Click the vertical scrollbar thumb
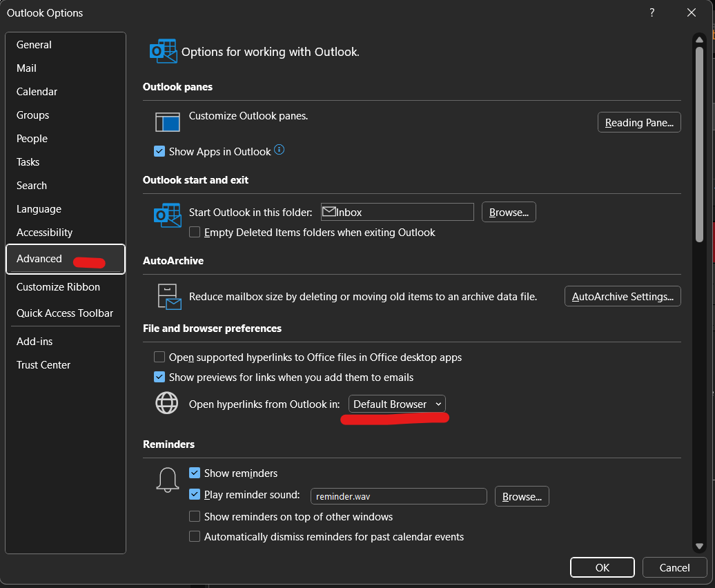Screen dimensions: 715x588 click(x=699, y=144)
